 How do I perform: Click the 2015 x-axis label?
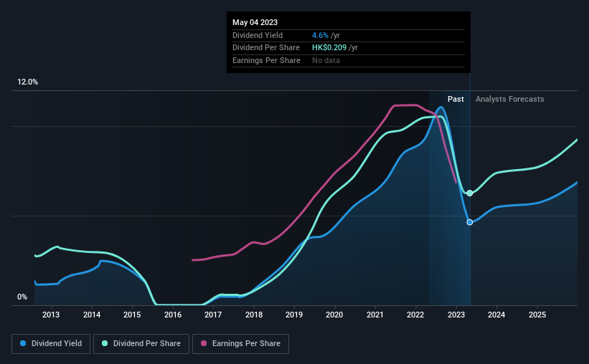(x=132, y=315)
